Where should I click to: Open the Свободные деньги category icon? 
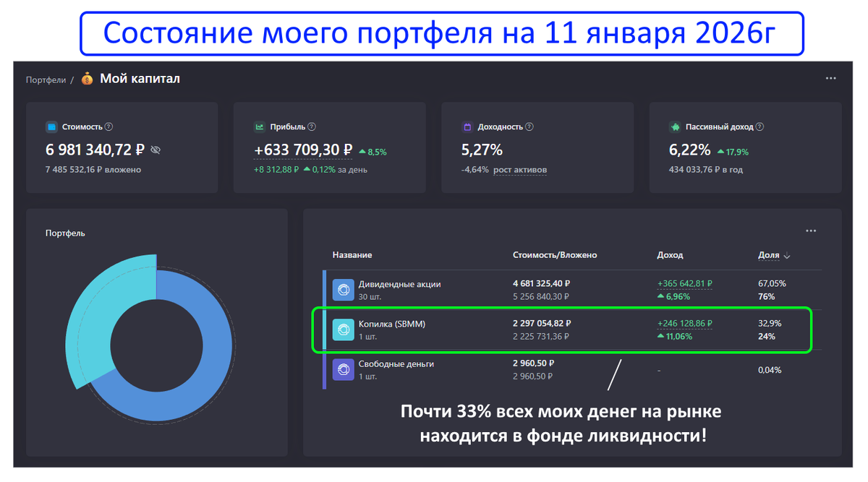344,370
